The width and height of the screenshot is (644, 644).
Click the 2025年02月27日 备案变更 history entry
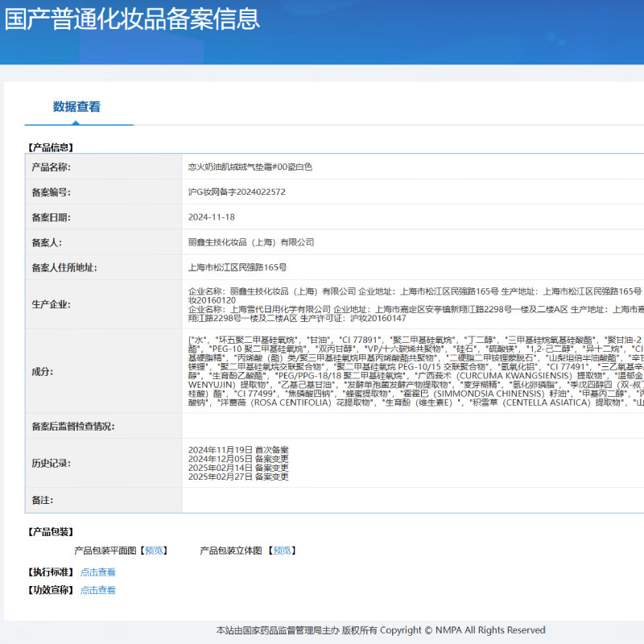click(237, 477)
